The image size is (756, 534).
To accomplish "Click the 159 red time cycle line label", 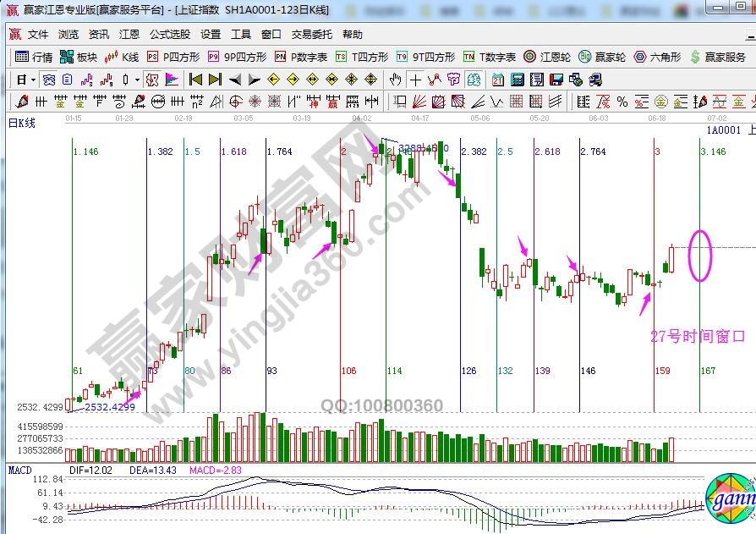I will 662,371.
